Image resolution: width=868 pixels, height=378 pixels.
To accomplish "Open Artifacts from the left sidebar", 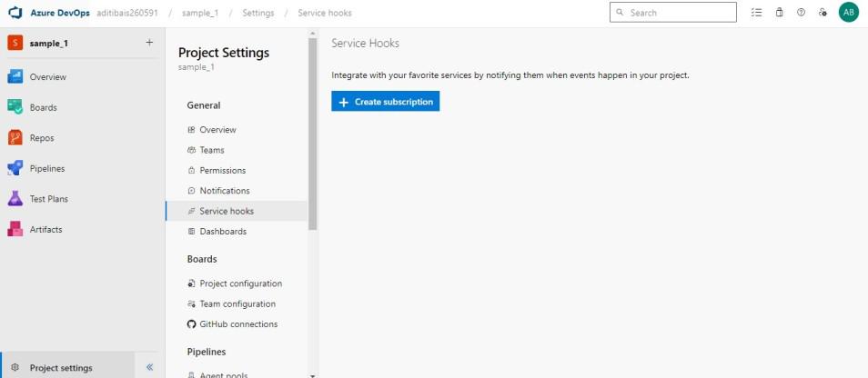I will click(45, 229).
